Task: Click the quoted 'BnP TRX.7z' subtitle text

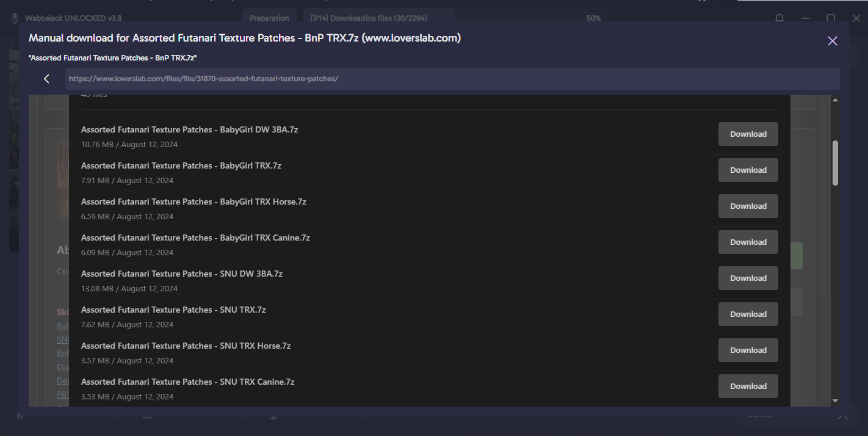Action: point(112,58)
